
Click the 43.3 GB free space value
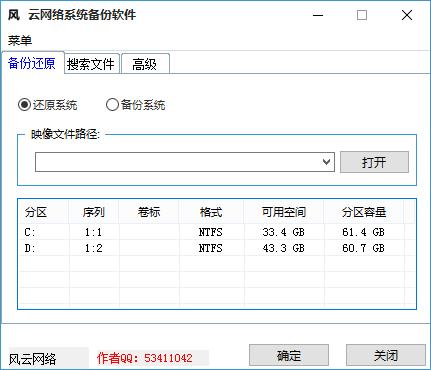[x=283, y=248]
